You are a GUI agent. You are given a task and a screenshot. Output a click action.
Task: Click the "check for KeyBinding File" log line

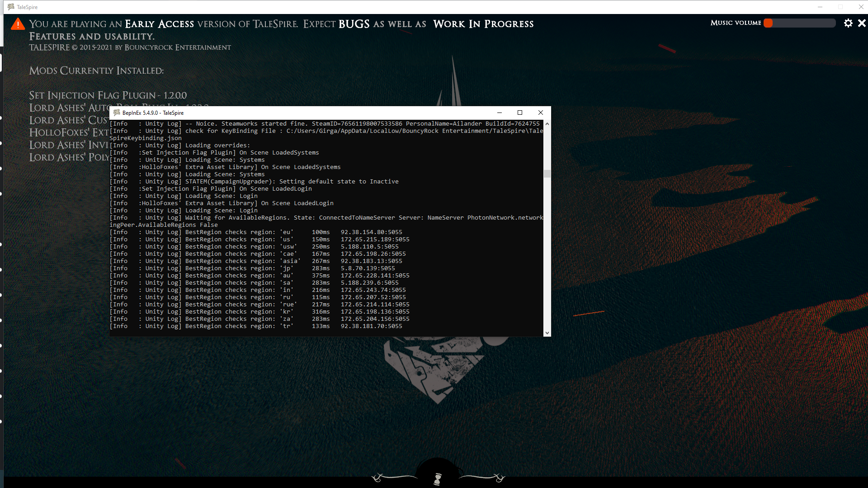tap(326, 135)
